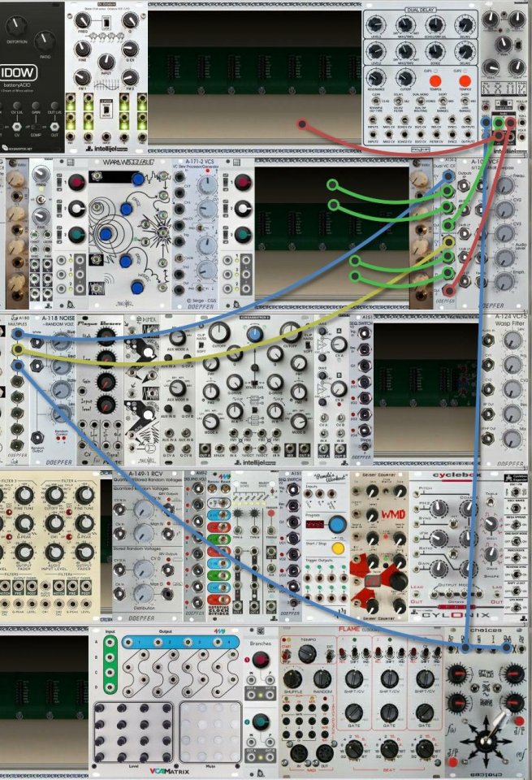Click the DISTORTION knob on batteryACID module
Image resolution: width=532 pixels, height=780 pixels.
click(16, 24)
